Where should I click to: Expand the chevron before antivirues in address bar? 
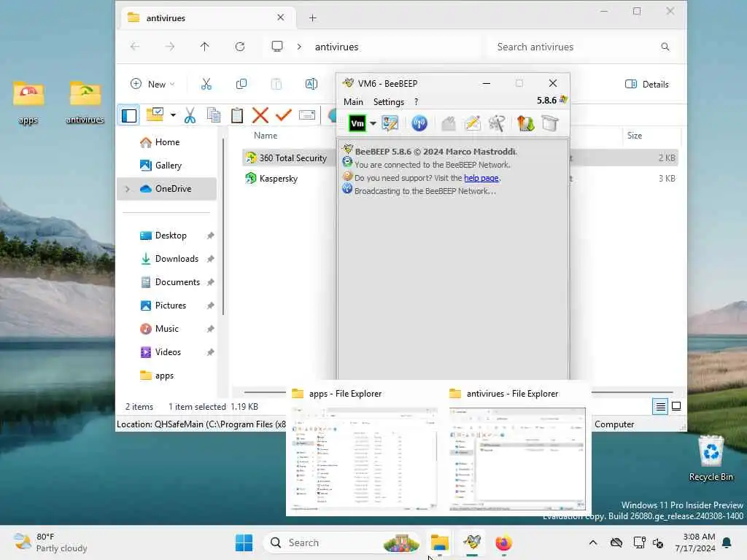(x=299, y=47)
